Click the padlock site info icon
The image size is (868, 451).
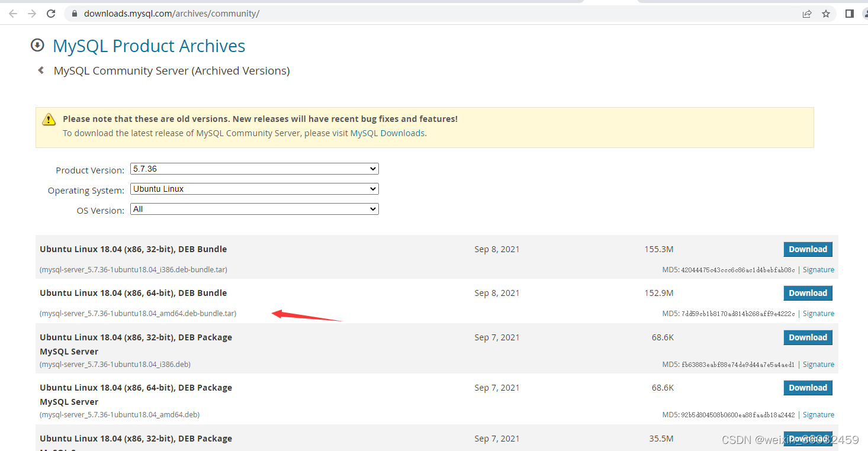[x=74, y=14]
